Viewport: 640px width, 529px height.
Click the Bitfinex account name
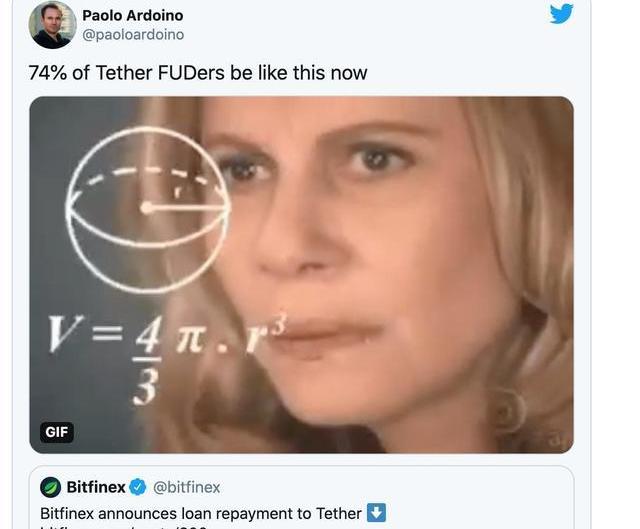pos(96,487)
